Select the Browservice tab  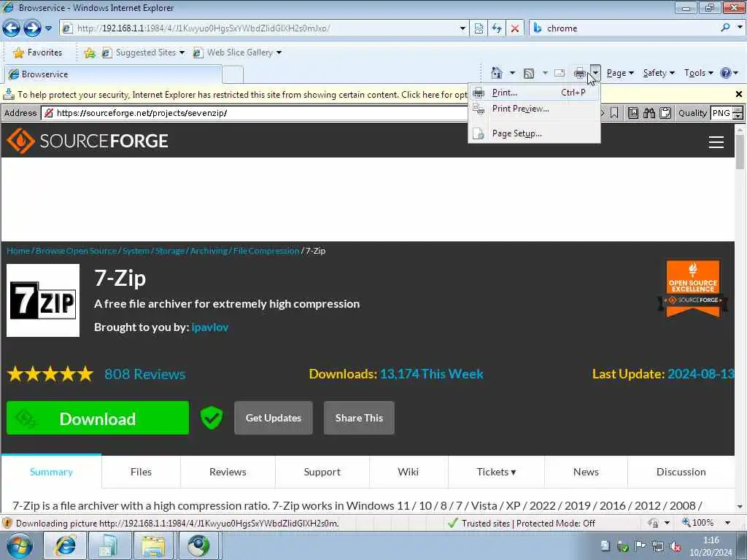(x=113, y=74)
